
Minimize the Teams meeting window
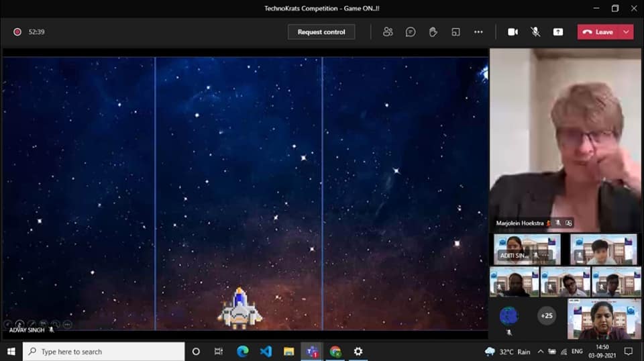coord(596,8)
